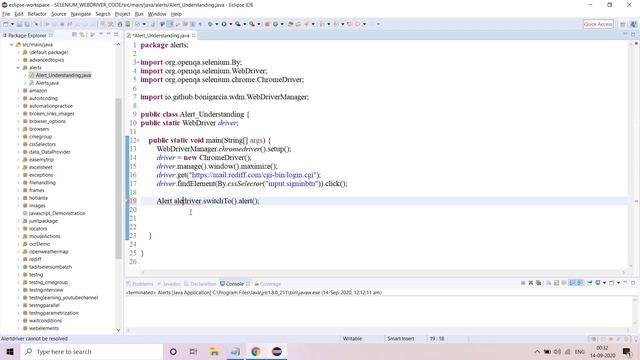Open the Open Console dropdown arrow
Image resolution: width=640 pixels, height=360 pixels.
619,283
